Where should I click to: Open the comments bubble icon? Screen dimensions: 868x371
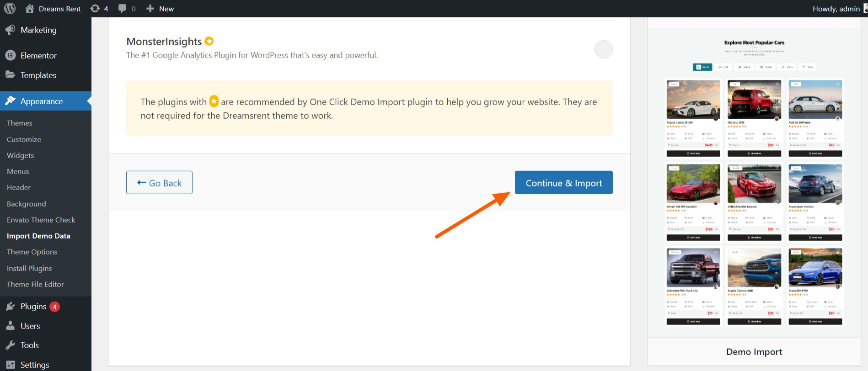pos(122,8)
